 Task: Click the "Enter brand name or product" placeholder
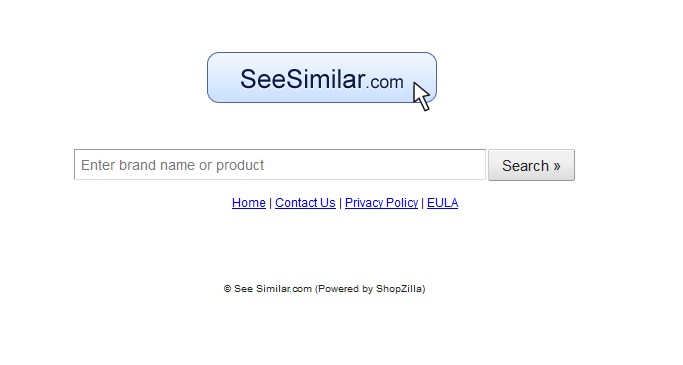click(172, 165)
